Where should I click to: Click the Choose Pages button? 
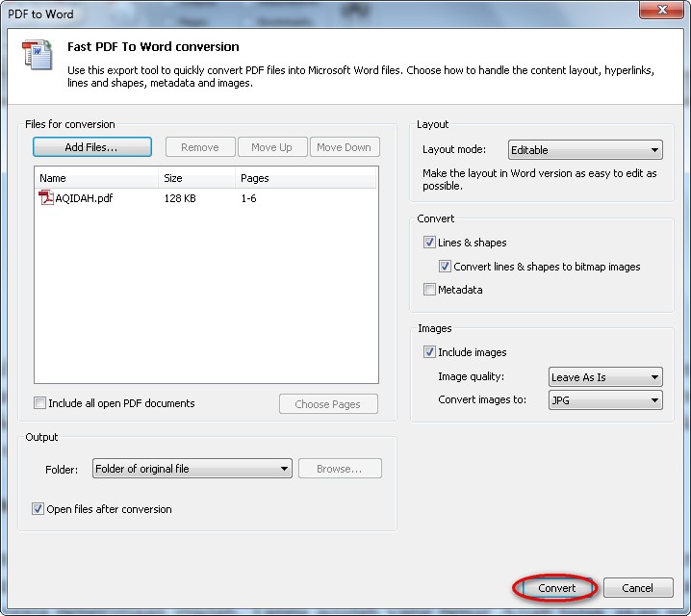click(328, 404)
